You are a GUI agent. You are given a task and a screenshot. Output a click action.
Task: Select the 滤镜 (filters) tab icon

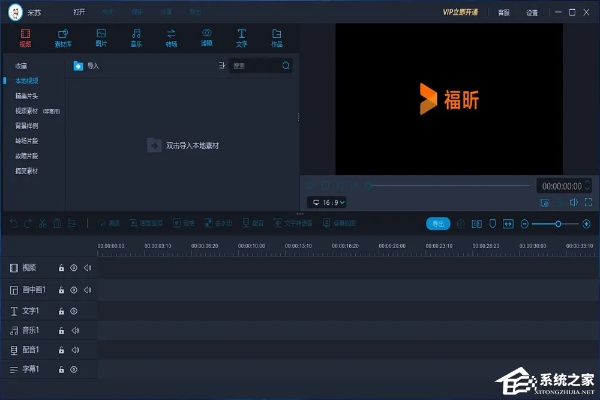pyautogui.click(x=206, y=37)
